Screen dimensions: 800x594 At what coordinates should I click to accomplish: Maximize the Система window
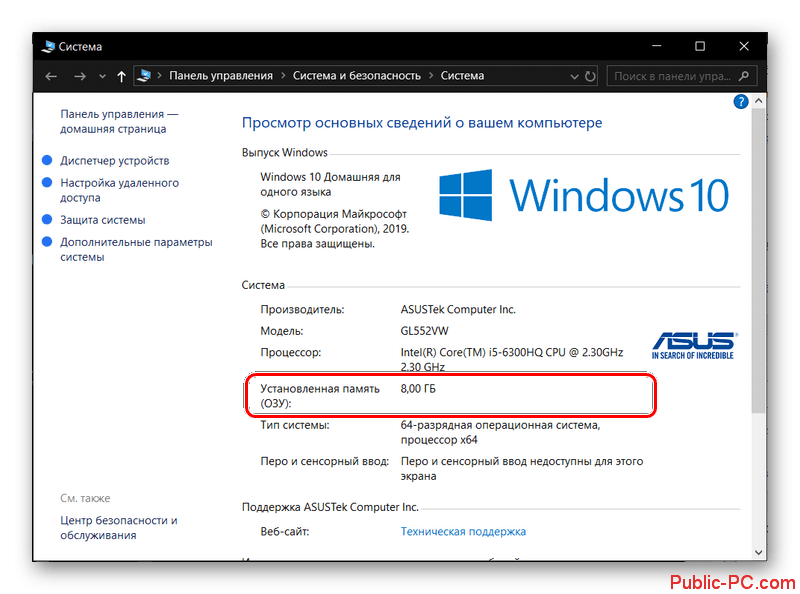(x=700, y=46)
